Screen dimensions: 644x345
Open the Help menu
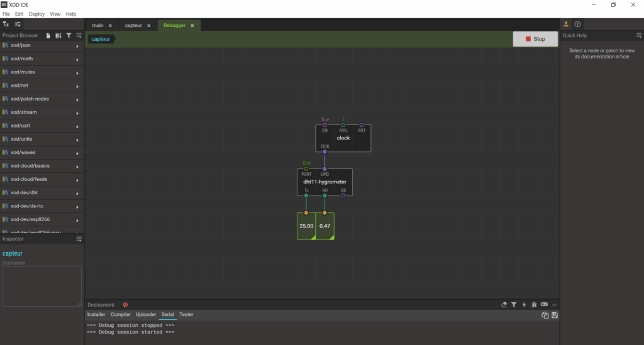click(x=71, y=14)
